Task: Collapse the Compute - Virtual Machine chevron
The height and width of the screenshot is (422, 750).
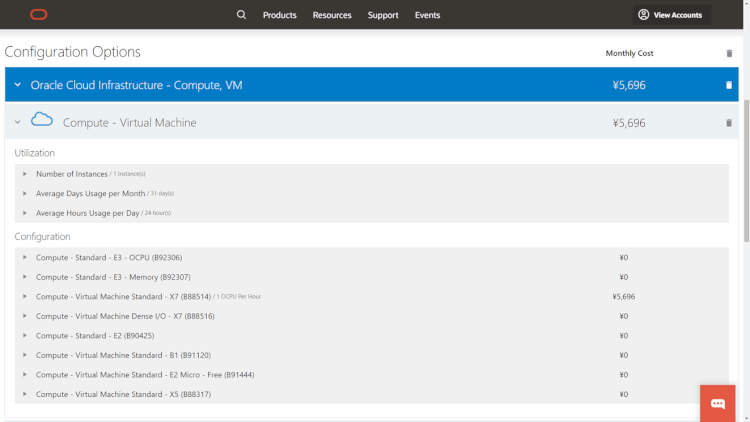Action: 18,122
